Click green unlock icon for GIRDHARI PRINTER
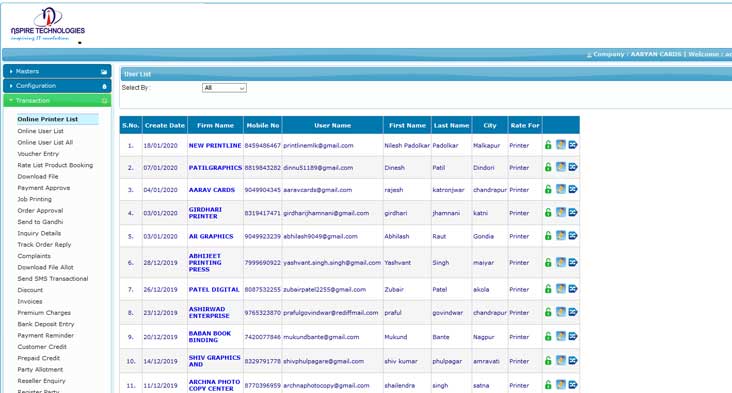Viewport: 732px width, 393px height. [548, 213]
